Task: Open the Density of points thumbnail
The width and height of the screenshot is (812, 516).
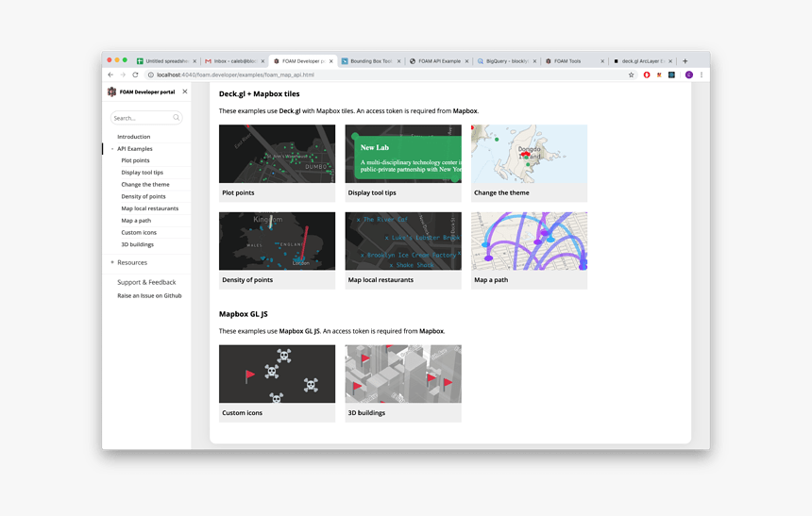Action: click(x=277, y=241)
